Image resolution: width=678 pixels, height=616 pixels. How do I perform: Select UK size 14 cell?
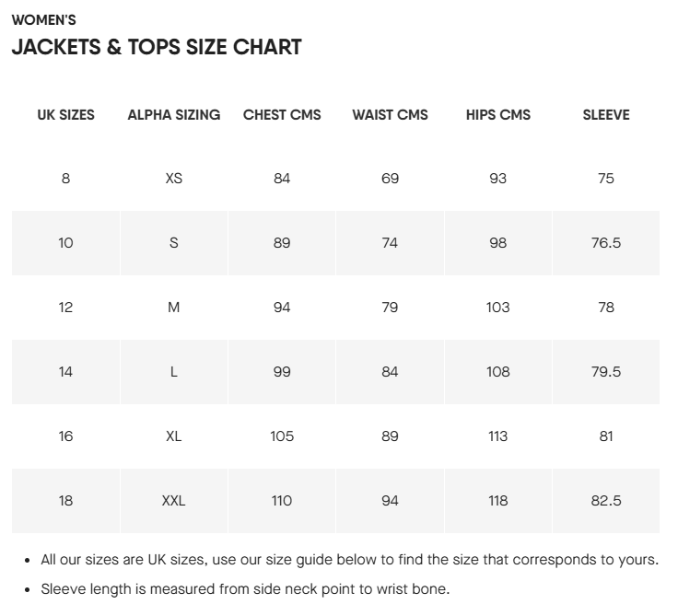point(65,372)
